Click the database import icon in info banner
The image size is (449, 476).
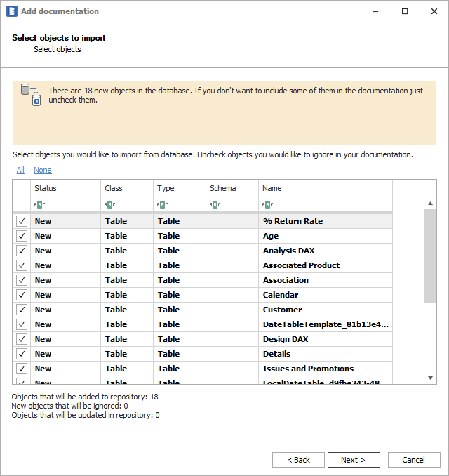click(31, 94)
